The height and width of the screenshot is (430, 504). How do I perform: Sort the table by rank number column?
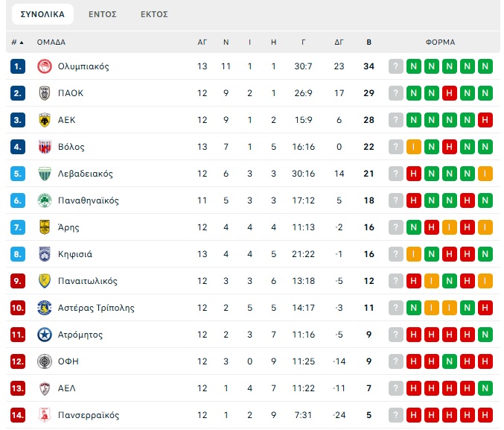[x=18, y=42]
